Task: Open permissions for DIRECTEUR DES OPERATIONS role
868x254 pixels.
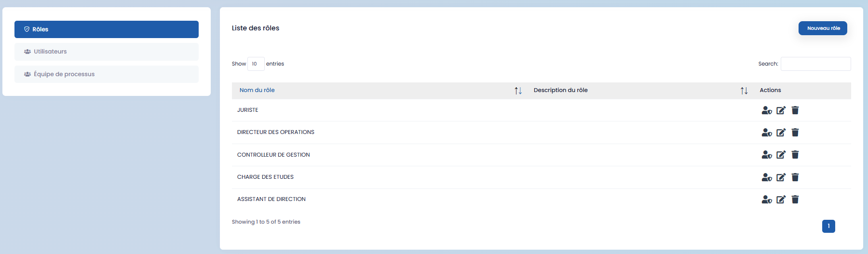Action: coord(766,133)
